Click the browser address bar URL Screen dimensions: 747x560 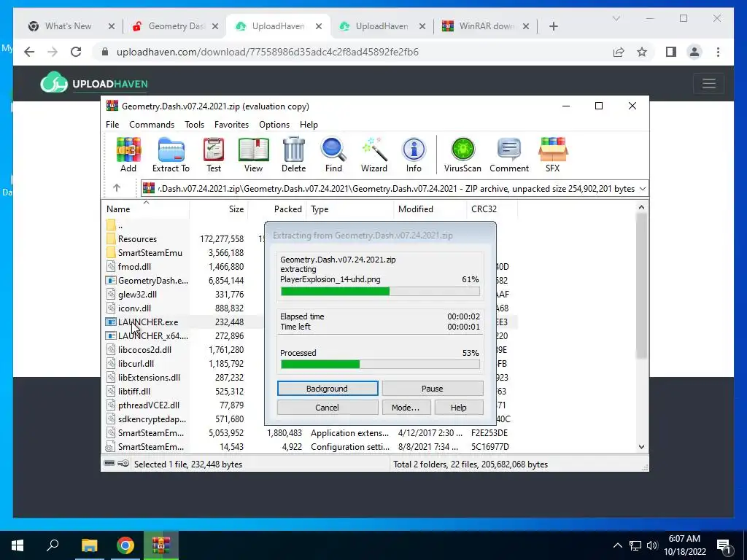[x=267, y=52]
